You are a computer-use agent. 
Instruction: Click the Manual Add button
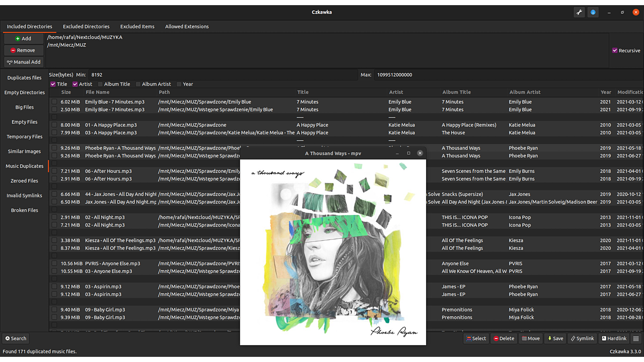(24, 62)
